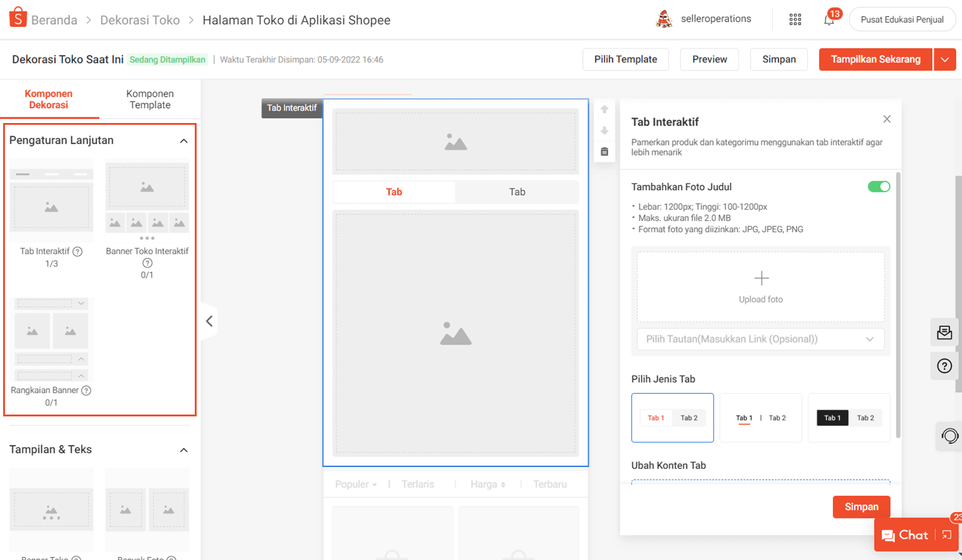Screen dimensions: 962x560
Task: Collapse the Pengaturan Lanjutan section
Action: coord(184,140)
